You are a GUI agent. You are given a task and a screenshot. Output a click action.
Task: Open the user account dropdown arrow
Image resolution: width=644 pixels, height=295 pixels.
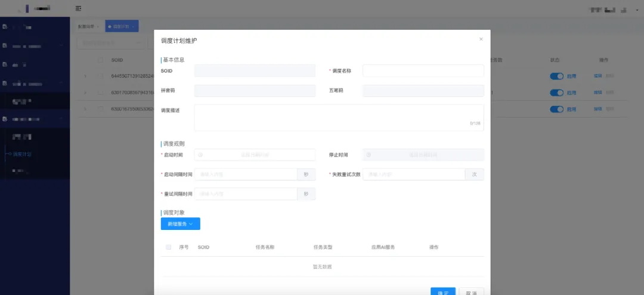tap(637, 10)
